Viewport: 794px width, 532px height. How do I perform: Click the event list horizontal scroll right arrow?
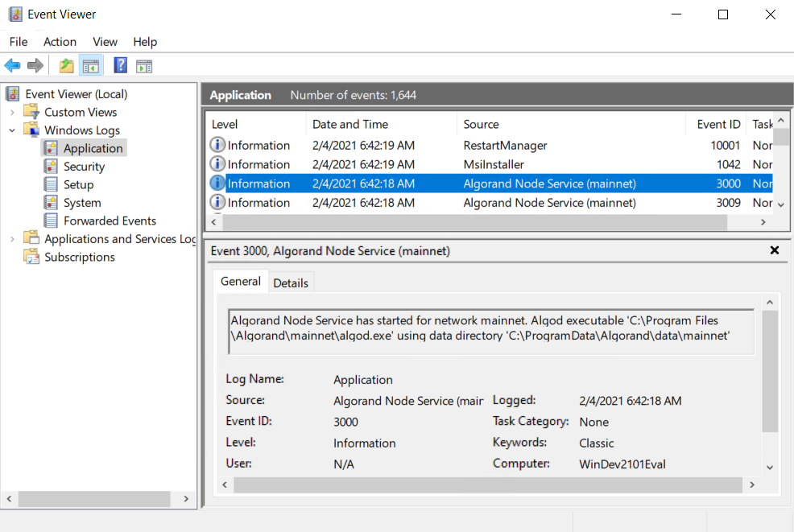click(763, 221)
